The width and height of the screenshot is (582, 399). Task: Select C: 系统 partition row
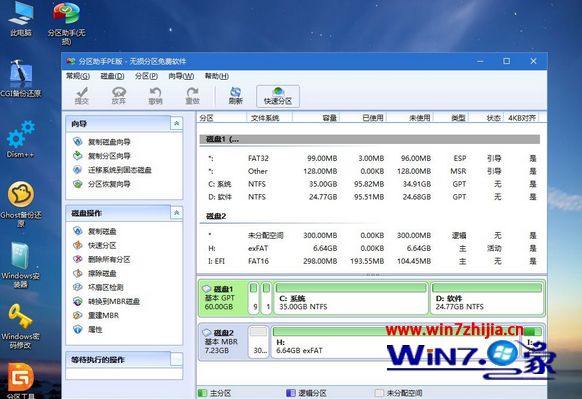pos(371,184)
